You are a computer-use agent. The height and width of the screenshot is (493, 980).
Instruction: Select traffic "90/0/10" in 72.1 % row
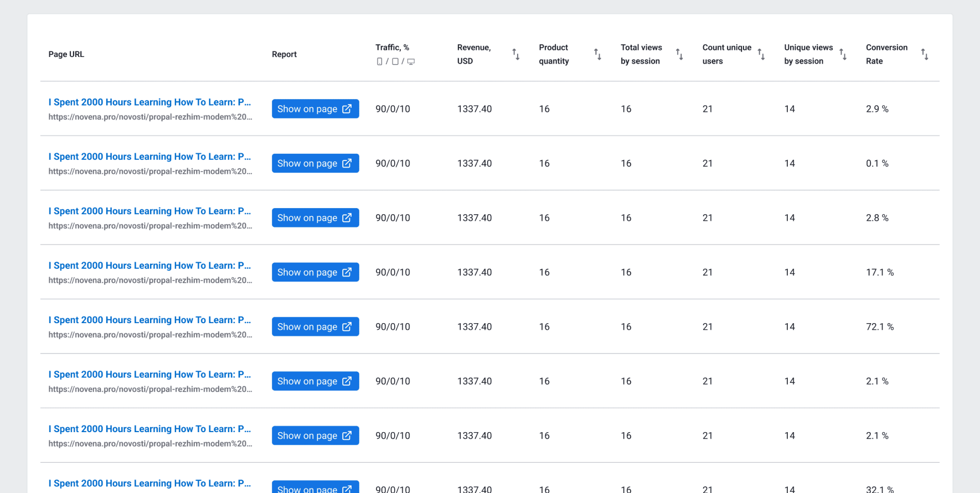point(393,326)
